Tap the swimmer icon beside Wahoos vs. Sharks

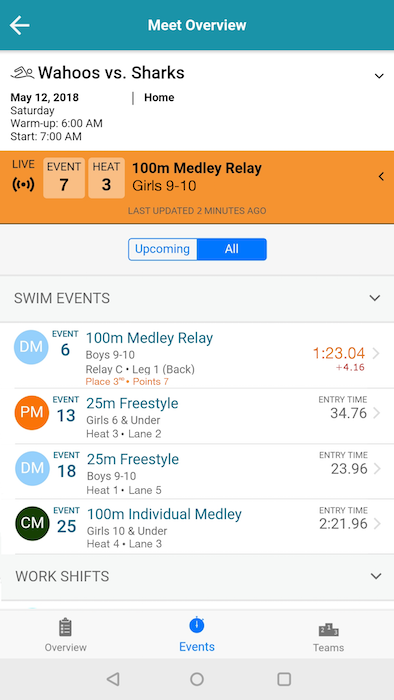pyautogui.click(x=22, y=73)
